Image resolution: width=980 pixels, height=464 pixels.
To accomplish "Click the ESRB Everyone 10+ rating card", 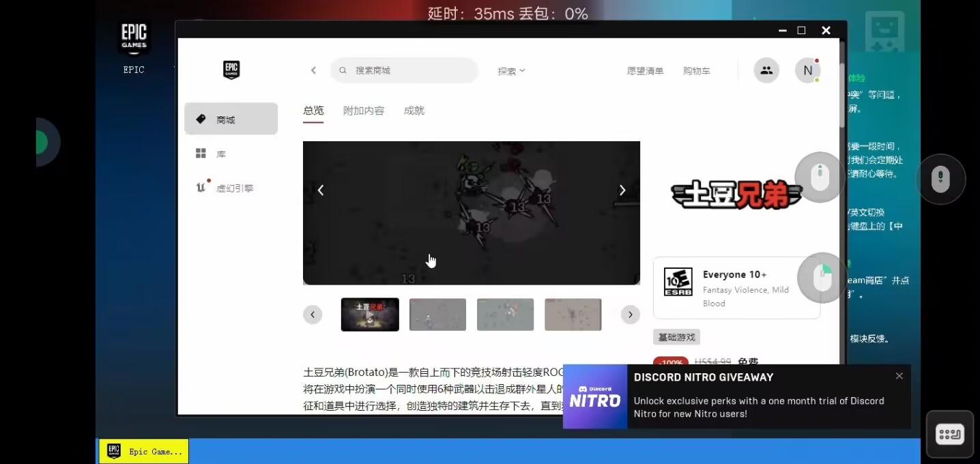I will coord(736,288).
